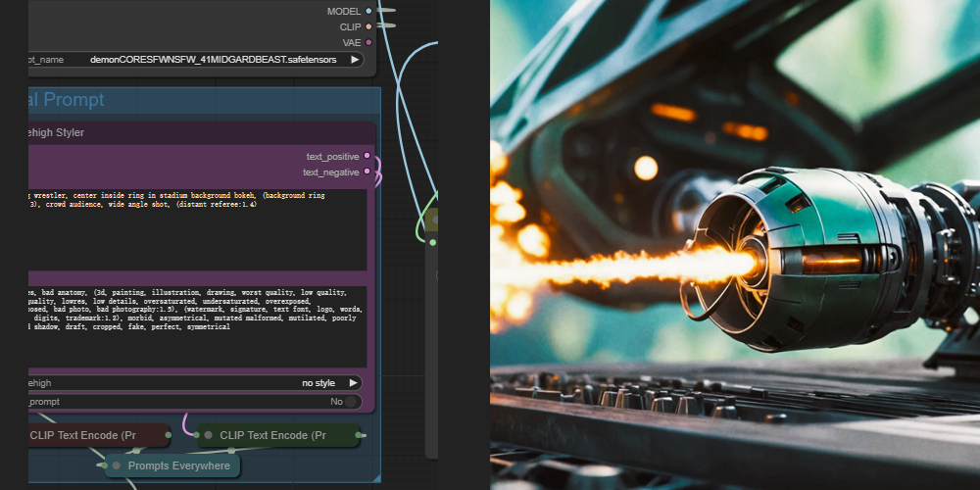Click the CLIP output socket dot
Viewport: 980px width, 490px height.
368,26
